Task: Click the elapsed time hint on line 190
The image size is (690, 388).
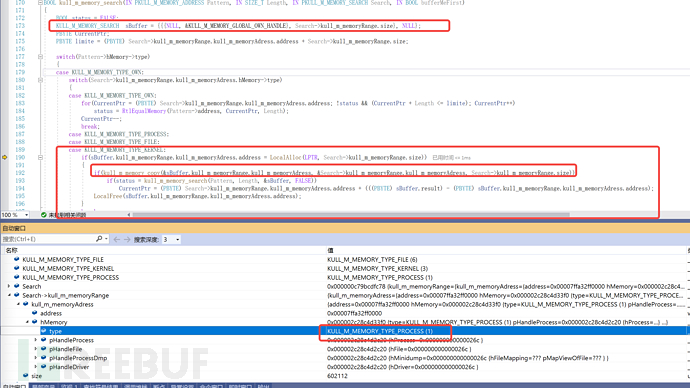Action: pyautogui.click(x=451, y=157)
